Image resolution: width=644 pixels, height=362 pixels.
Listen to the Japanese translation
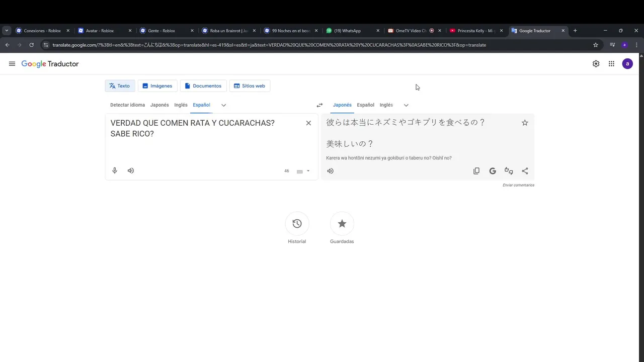click(330, 171)
